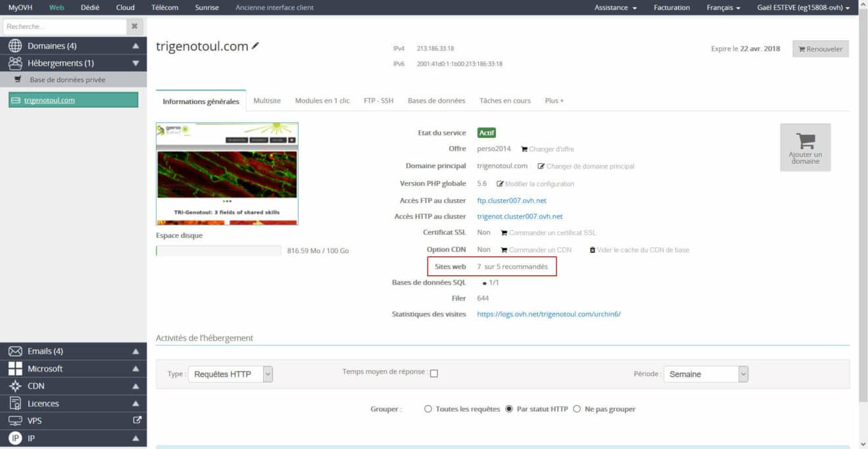Open the Bases de données tab
The width and height of the screenshot is (868, 449).
[x=437, y=101]
